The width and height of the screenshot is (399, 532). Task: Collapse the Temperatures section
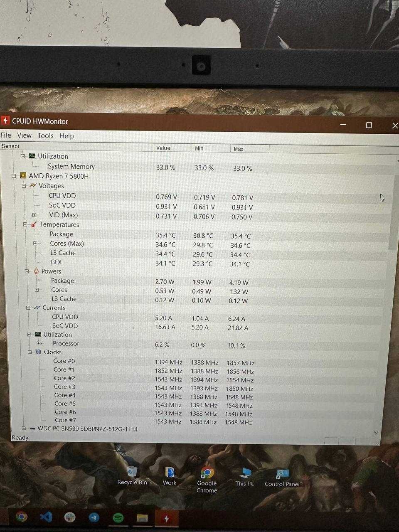(x=25, y=224)
